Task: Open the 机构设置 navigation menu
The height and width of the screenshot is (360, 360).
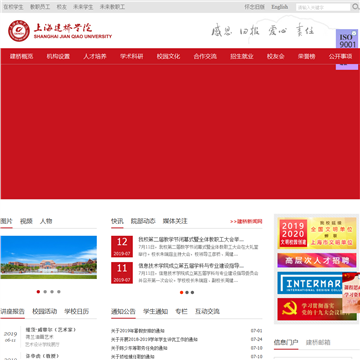Action: 58,56
